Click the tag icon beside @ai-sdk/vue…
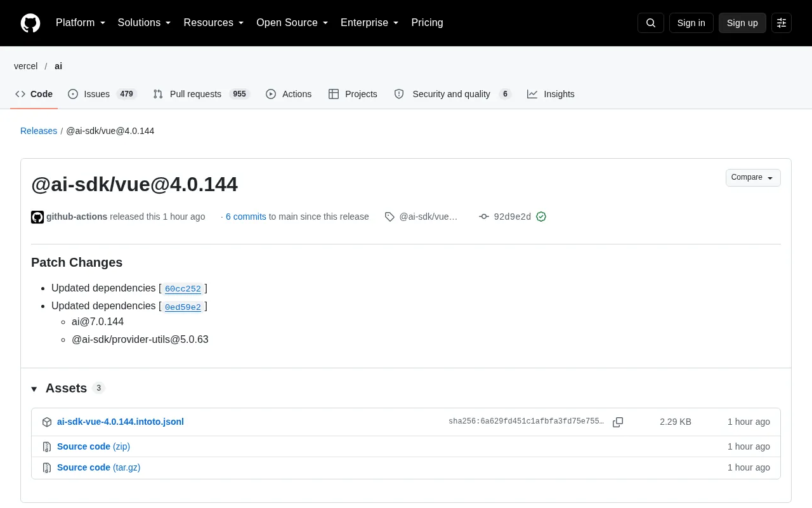This screenshot has height=508, width=812. [x=390, y=217]
